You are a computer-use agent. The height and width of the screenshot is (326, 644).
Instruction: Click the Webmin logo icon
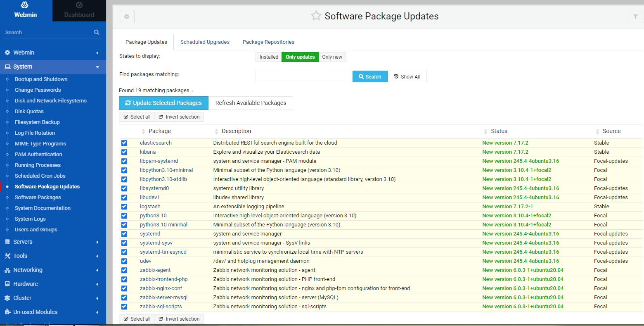coord(25,5)
